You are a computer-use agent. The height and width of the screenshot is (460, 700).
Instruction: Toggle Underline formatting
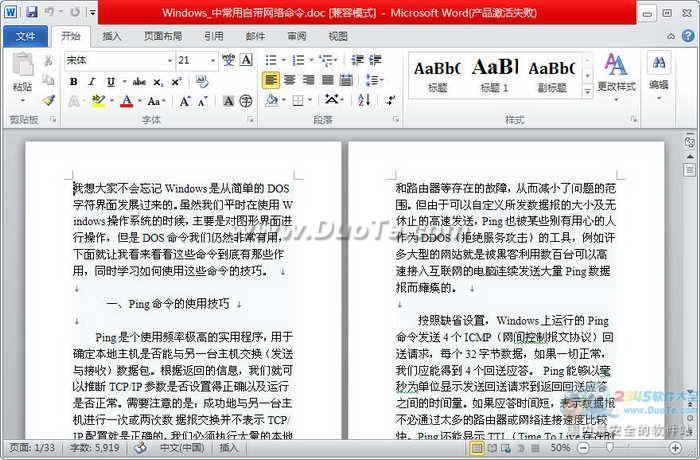pos(111,82)
